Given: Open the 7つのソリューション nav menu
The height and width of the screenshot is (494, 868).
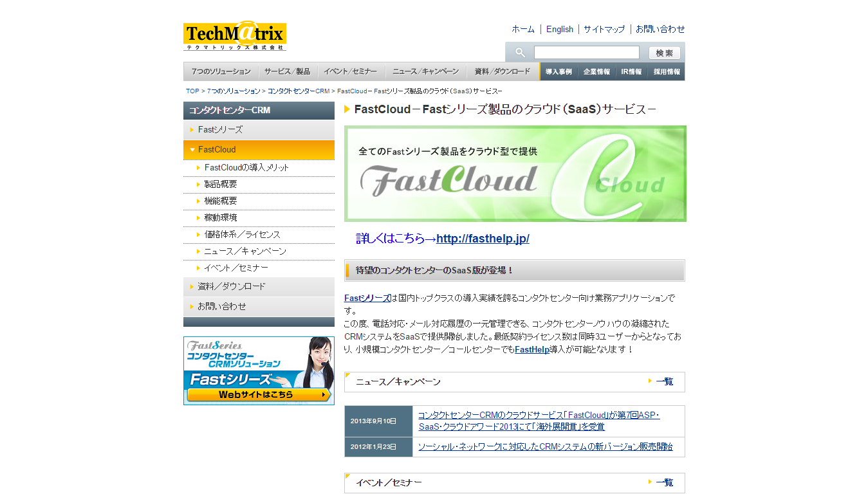Looking at the screenshot, I should pos(221,71).
